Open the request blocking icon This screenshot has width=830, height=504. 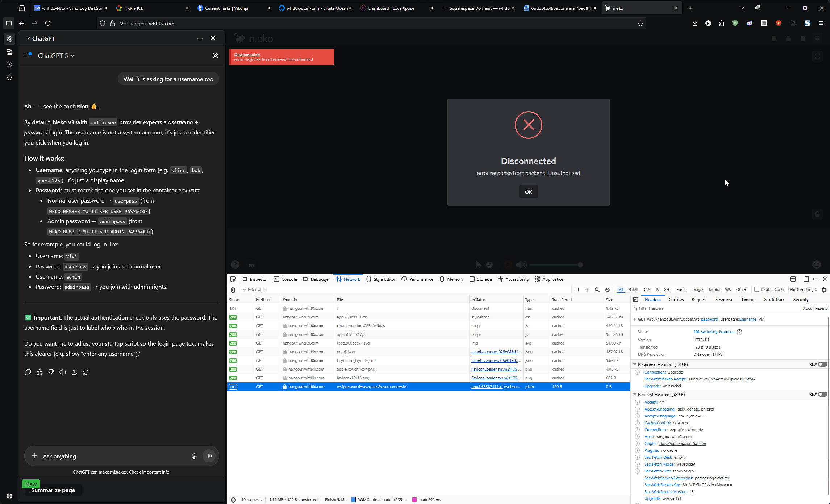click(x=608, y=290)
